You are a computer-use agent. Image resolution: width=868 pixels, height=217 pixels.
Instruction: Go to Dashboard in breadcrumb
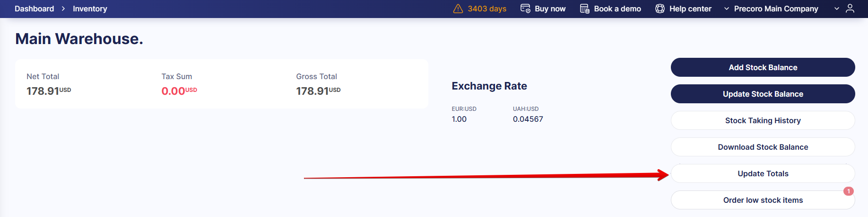[34, 9]
